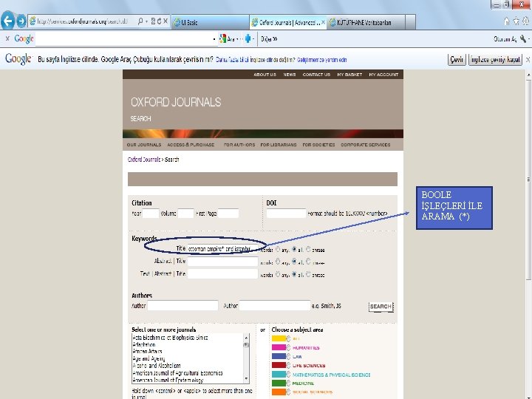Switch to the KÜTÜPHANE Veritabanları tab
532x399 pixels.
point(366,22)
